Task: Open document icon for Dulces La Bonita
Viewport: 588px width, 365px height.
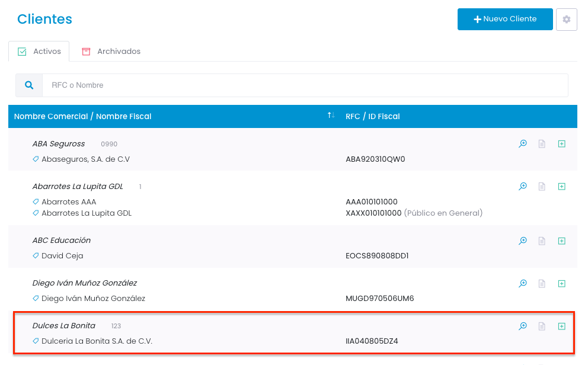Action: click(x=542, y=326)
